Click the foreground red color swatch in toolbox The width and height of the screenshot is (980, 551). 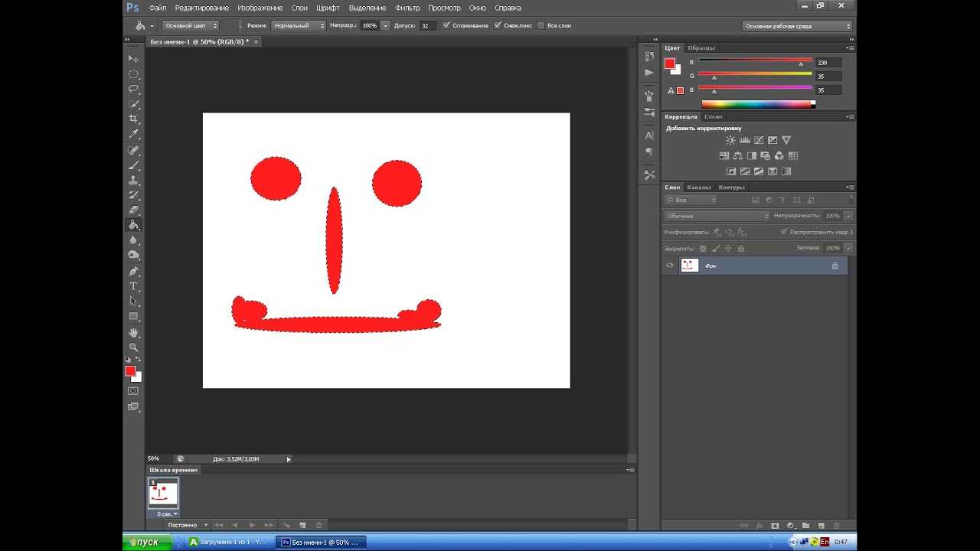pos(130,371)
